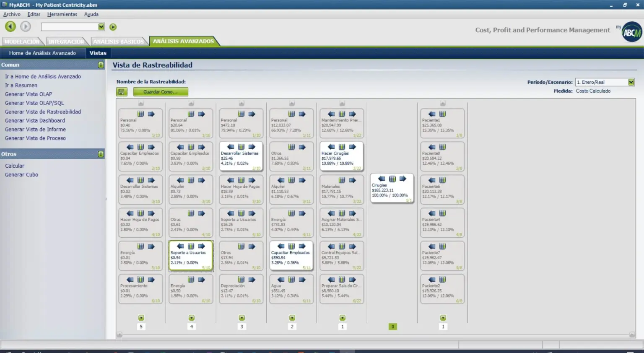Click the grey forward navigation arrow
The height and width of the screenshot is (353, 644).
(x=26, y=27)
